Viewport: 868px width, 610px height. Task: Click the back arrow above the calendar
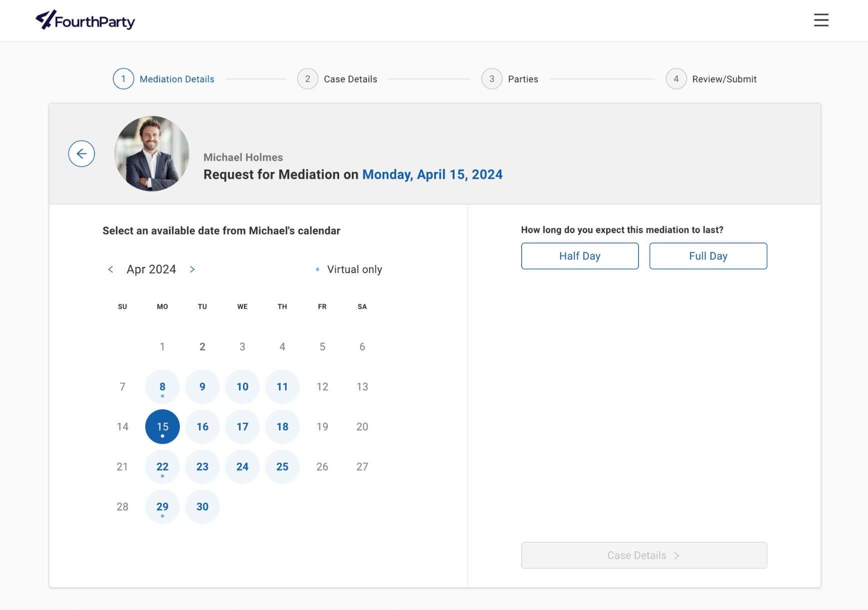point(81,153)
